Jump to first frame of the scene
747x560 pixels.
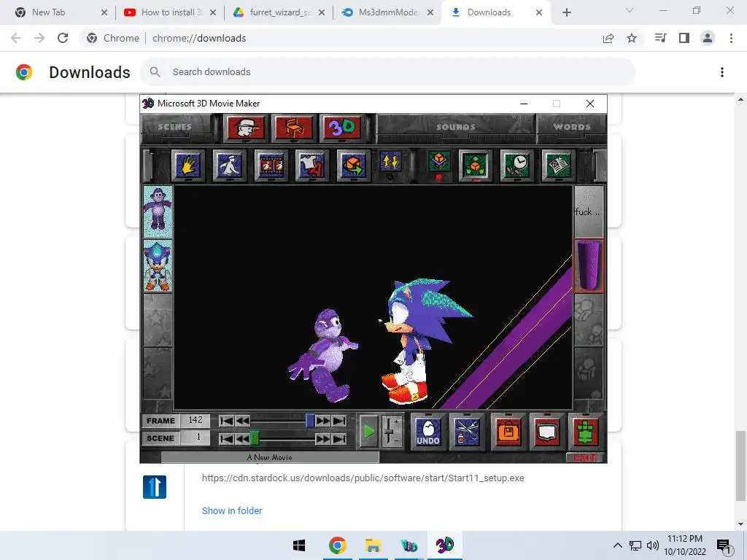[226, 421]
